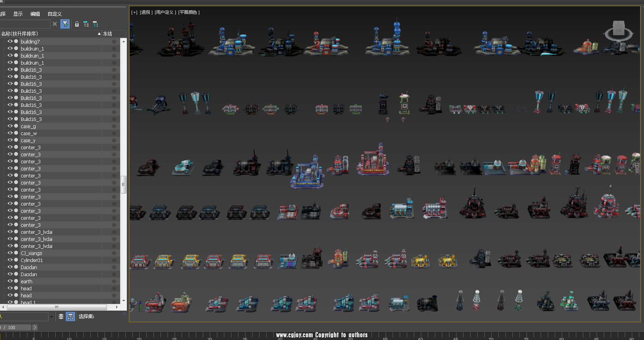Toggle visibility eye of the earth object
The height and width of the screenshot is (340, 644).
(10, 281)
